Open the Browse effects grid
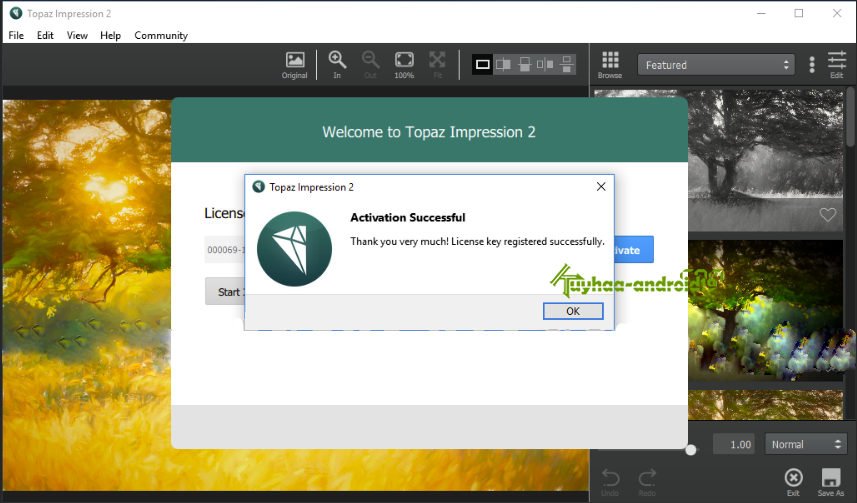857x503 pixels. (x=610, y=65)
